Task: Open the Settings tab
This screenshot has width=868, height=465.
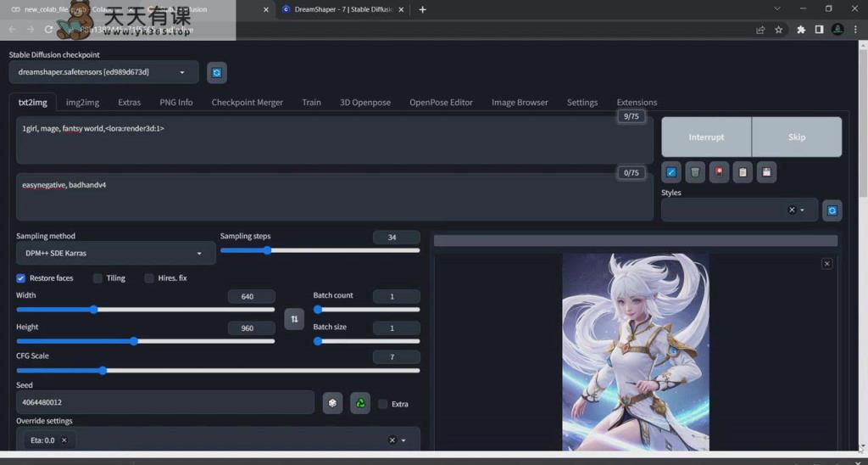Action: tap(582, 103)
